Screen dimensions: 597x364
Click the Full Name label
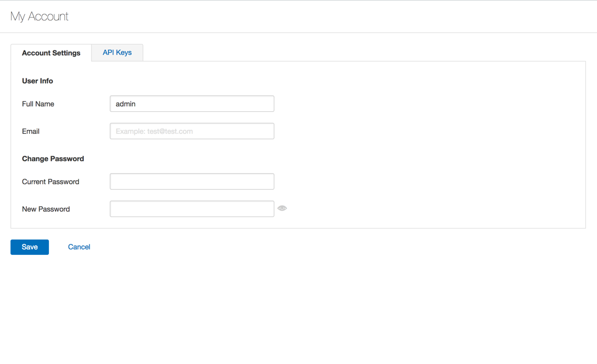38,104
